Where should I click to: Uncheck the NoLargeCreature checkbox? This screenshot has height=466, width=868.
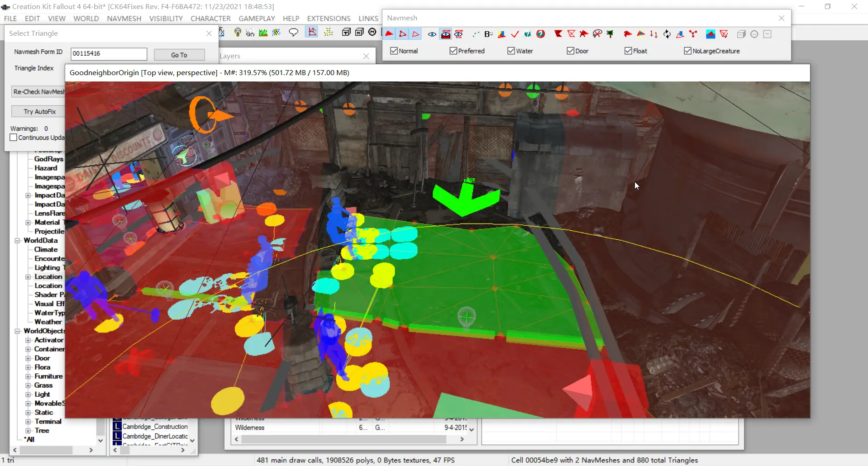687,51
